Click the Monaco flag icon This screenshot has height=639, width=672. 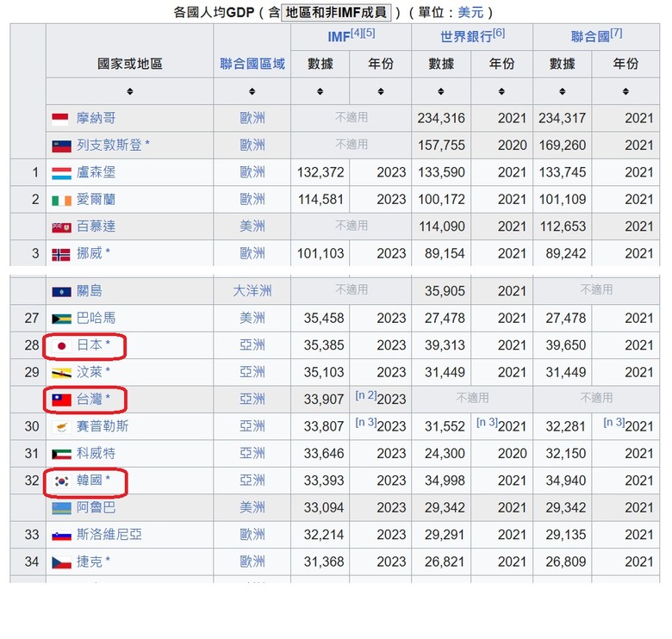coord(60,119)
